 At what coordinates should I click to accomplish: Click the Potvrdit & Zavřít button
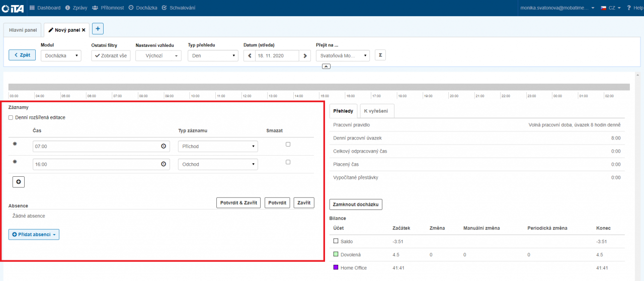(238, 203)
